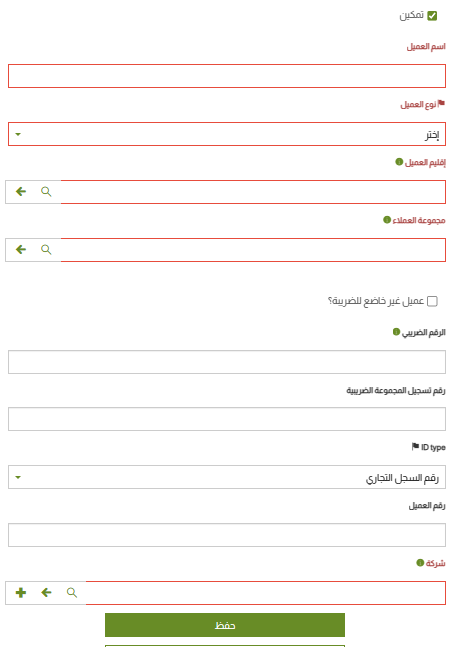The width and height of the screenshot is (453, 647).
Task: Open the نوع العميل dropdown
Action: 227,134
